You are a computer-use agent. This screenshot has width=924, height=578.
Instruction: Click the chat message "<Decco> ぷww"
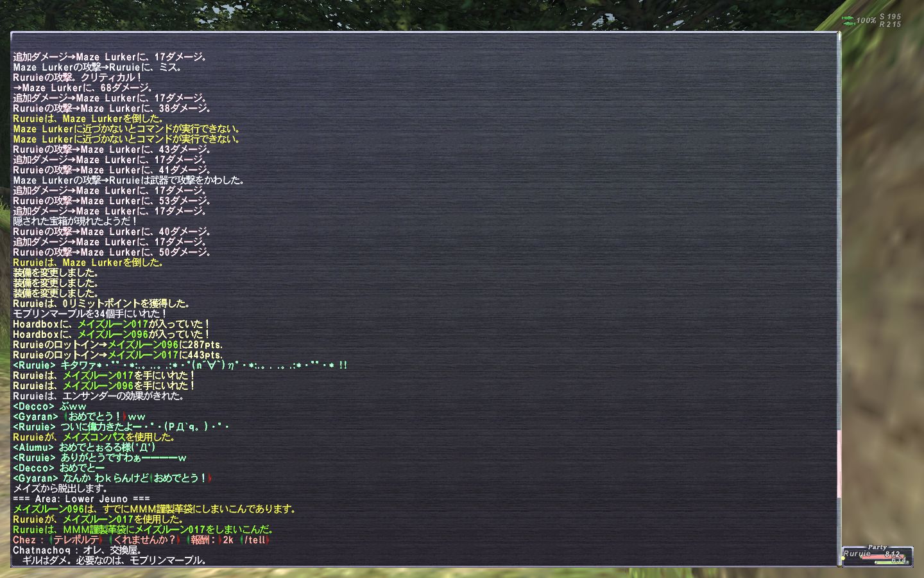[49, 406]
